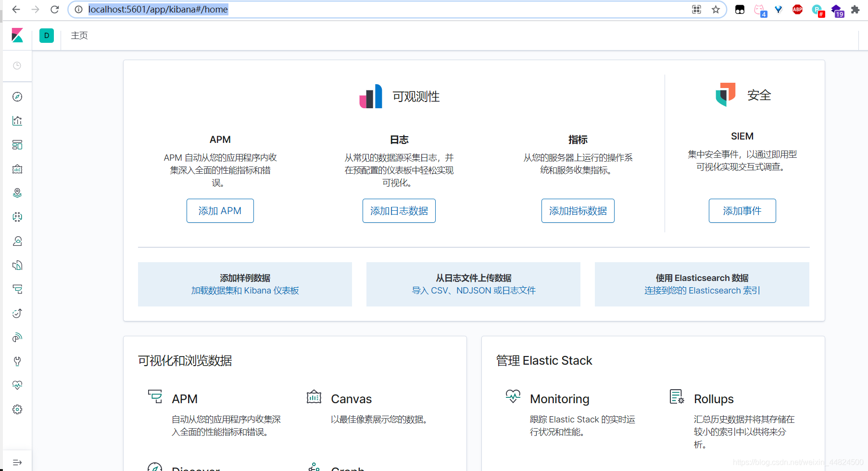Go to Dashboard via the sidebar icon
The height and width of the screenshot is (471, 868).
pos(17,145)
